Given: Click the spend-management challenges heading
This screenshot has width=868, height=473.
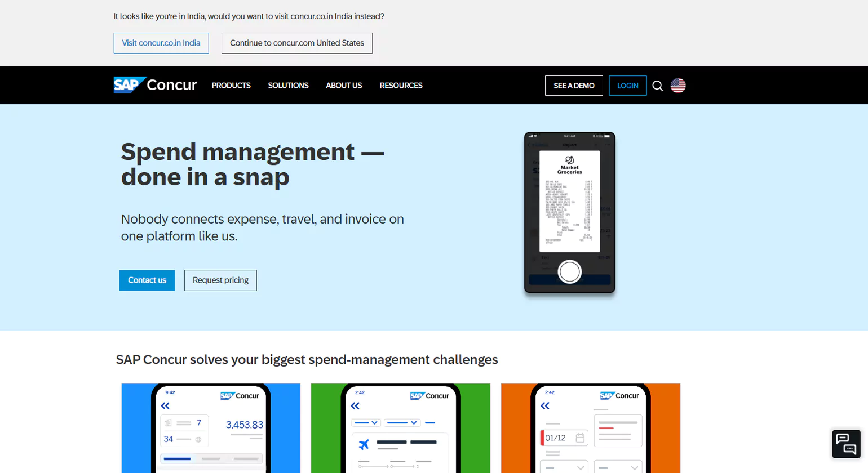Looking at the screenshot, I should 307,360.
